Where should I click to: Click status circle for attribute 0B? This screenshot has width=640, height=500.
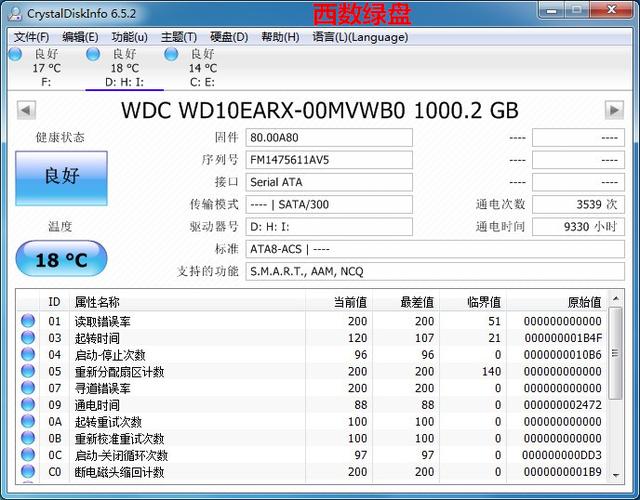28,438
